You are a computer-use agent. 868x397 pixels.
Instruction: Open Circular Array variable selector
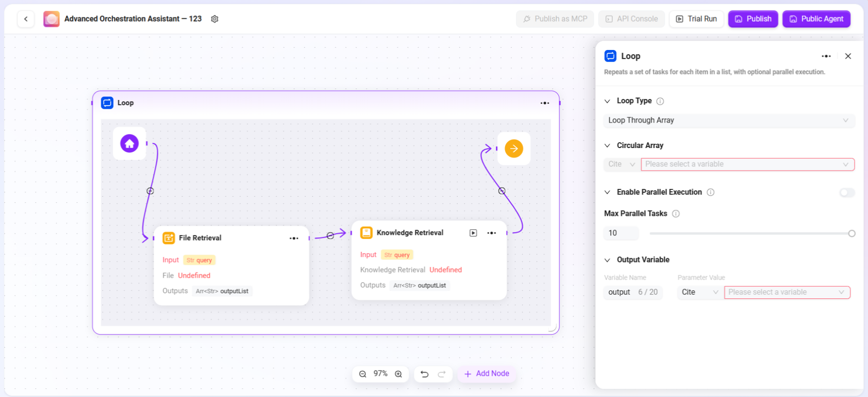[x=747, y=164]
